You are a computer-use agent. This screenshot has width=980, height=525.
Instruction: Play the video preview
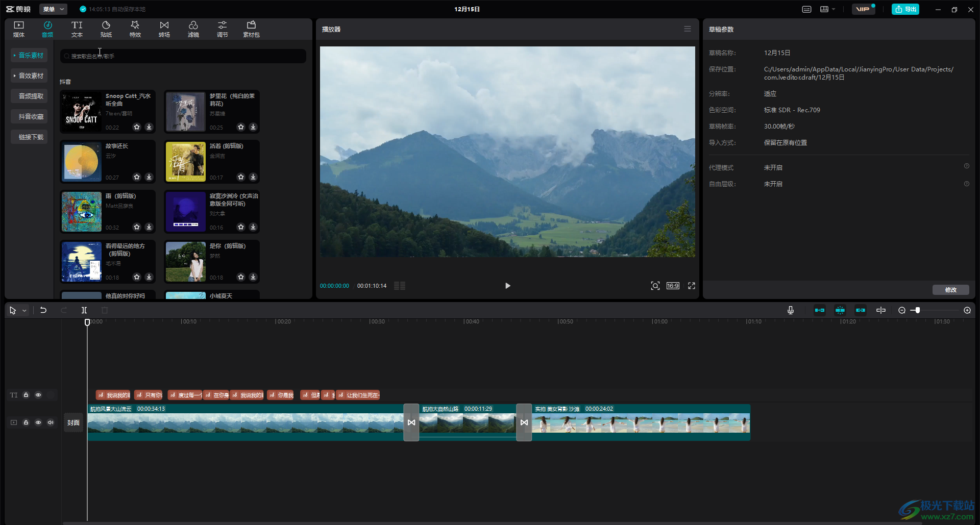[507, 286]
